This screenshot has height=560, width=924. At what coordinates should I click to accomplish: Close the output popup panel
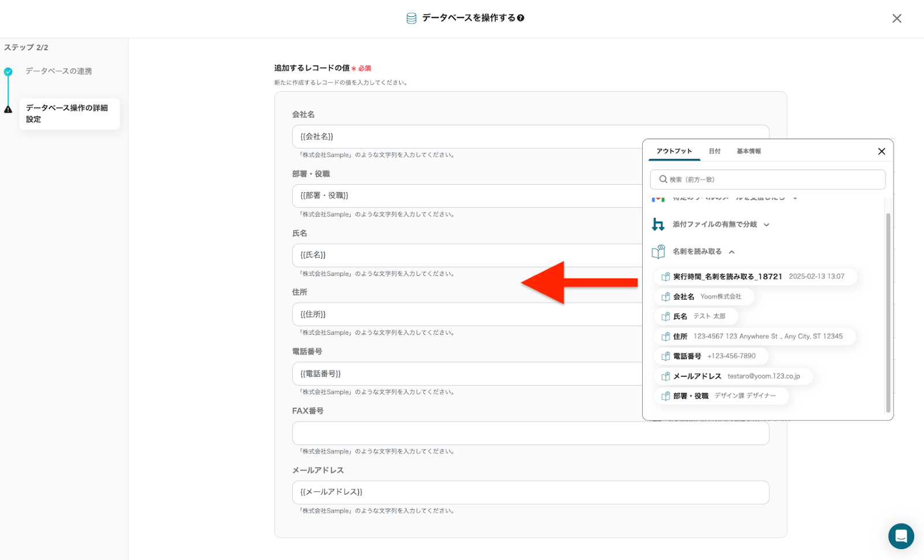click(x=881, y=151)
